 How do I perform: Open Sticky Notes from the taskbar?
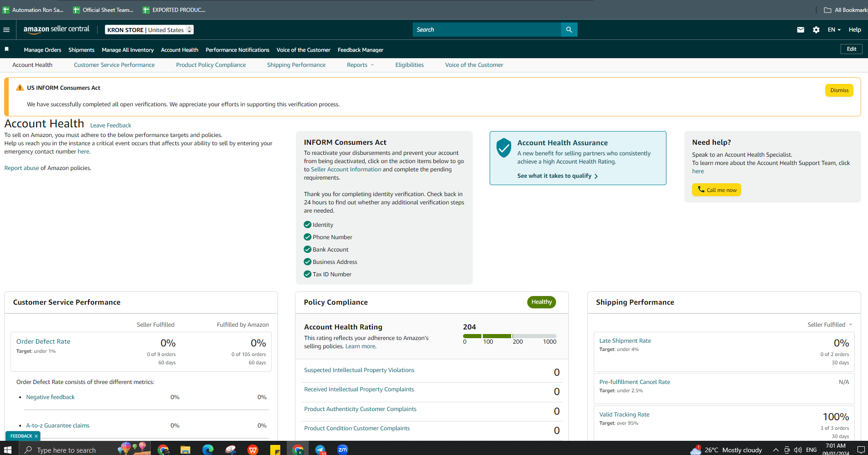275,450
